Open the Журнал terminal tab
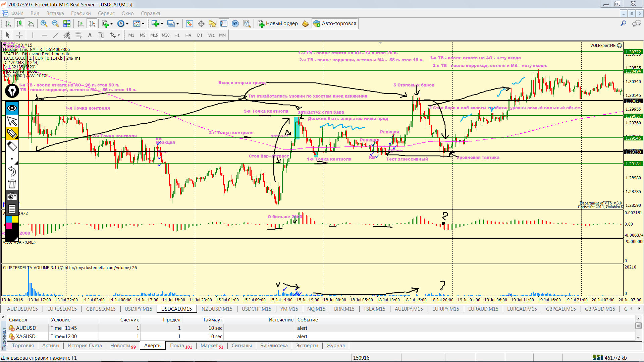Viewport: 644px width, 362px height. 335,346
